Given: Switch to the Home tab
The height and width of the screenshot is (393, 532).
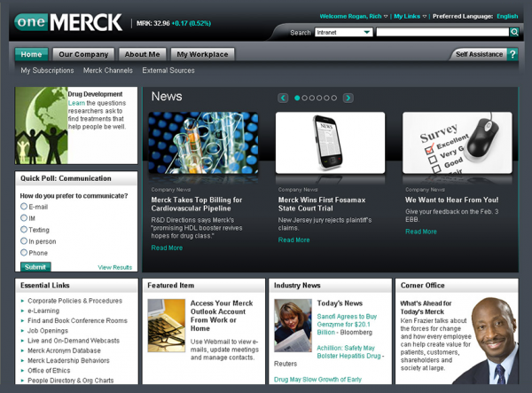Looking at the screenshot, I should [31, 54].
